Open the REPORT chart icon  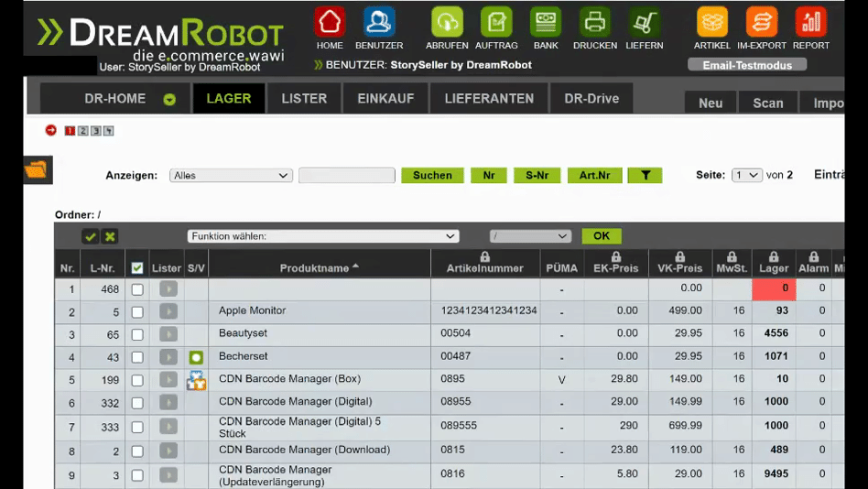pyautogui.click(x=811, y=22)
